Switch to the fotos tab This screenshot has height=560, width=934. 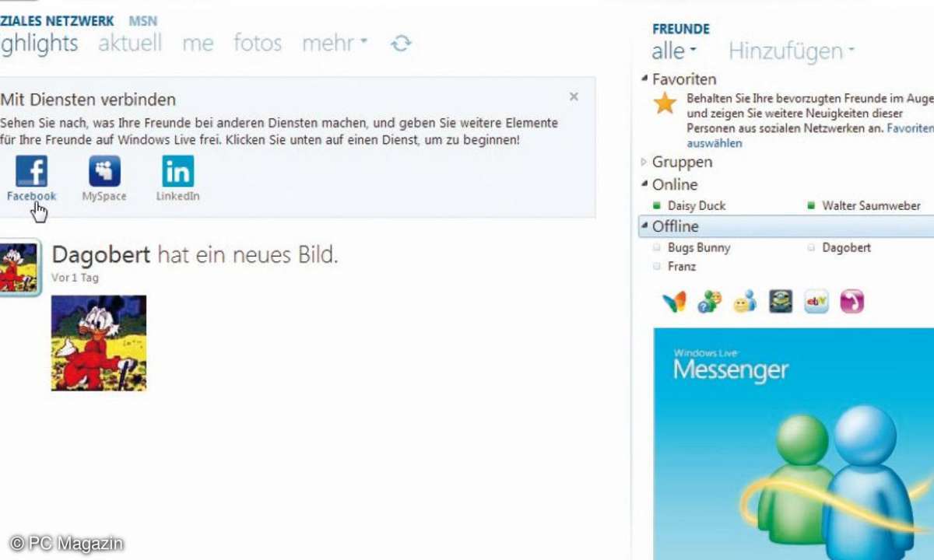258,43
